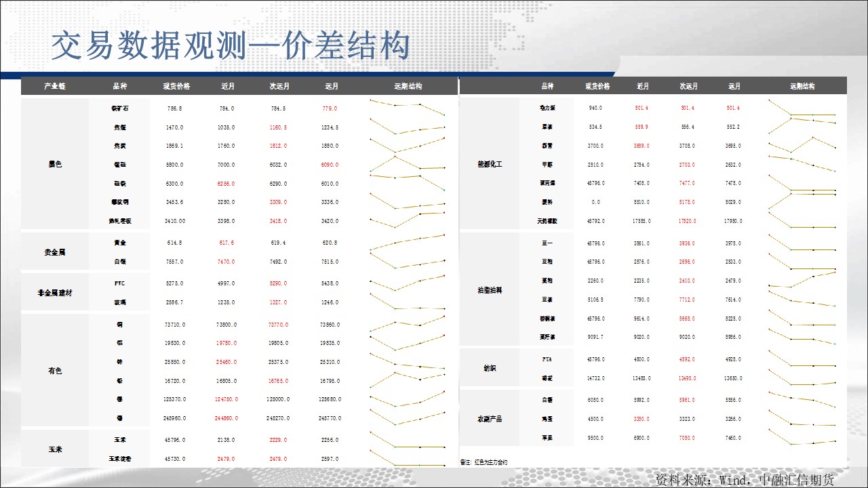Select the 农副产品 category cell
The height and width of the screenshot is (488, 868).
(x=490, y=419)
